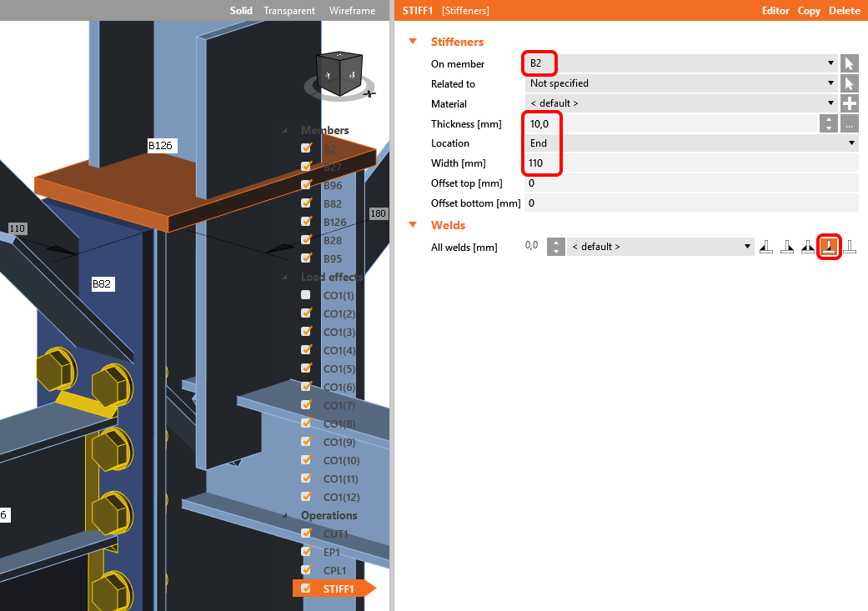Select the first weld type icon in the Welds row
This screenshot has width=868, height=611.
click(766, 247)
